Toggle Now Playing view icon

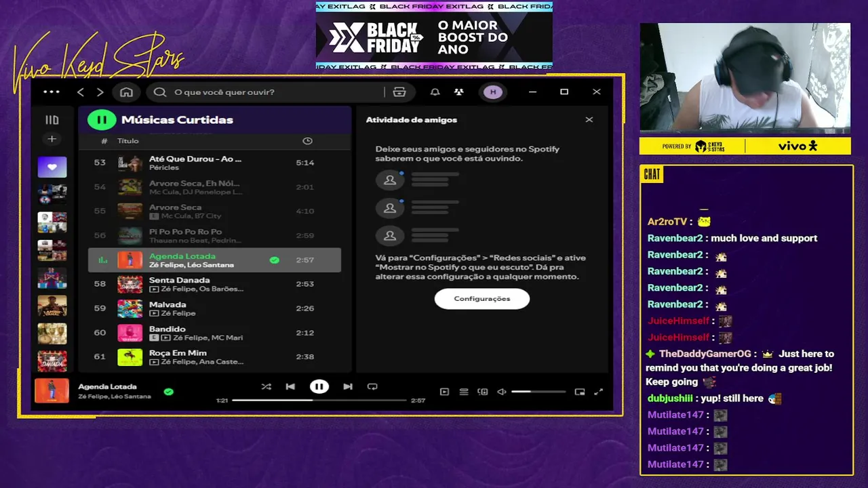pos(444,392)
